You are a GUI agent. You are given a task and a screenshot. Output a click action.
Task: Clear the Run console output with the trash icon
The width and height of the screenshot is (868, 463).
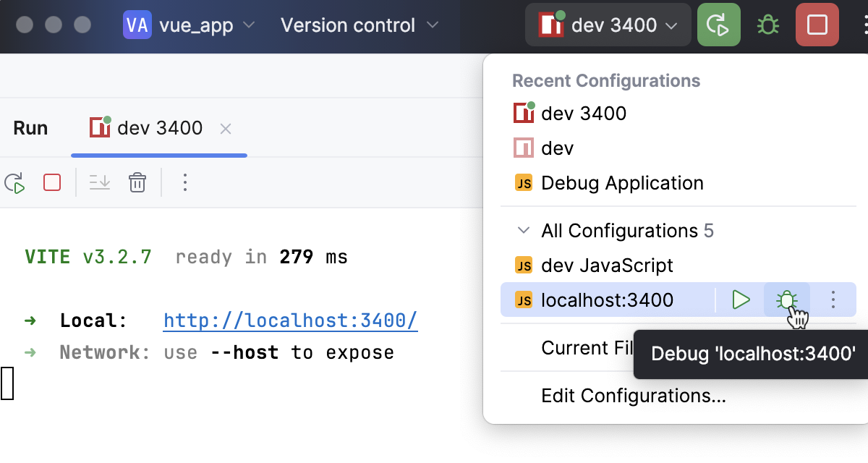point(137,182)
